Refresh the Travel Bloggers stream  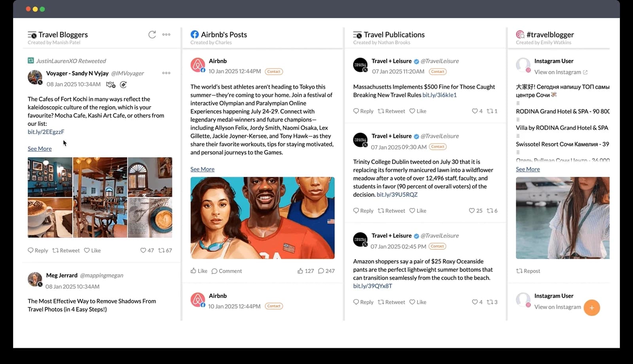pos(152,35)
